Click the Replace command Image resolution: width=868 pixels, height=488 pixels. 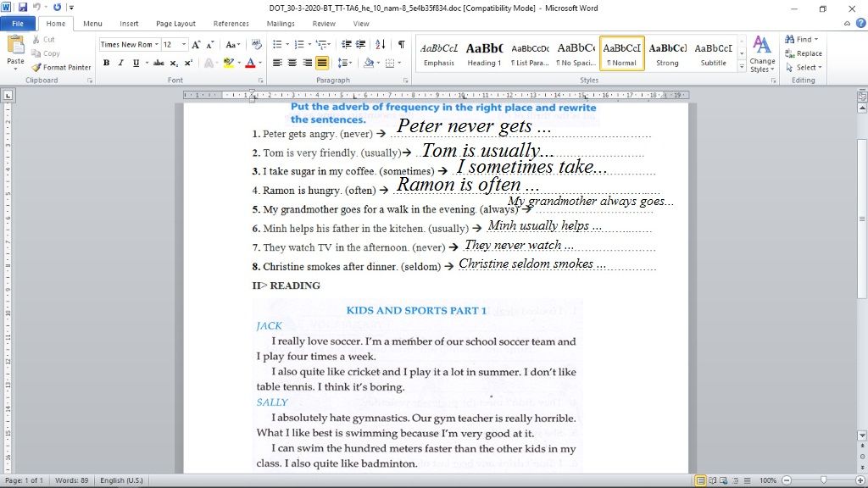pos(804,53)
